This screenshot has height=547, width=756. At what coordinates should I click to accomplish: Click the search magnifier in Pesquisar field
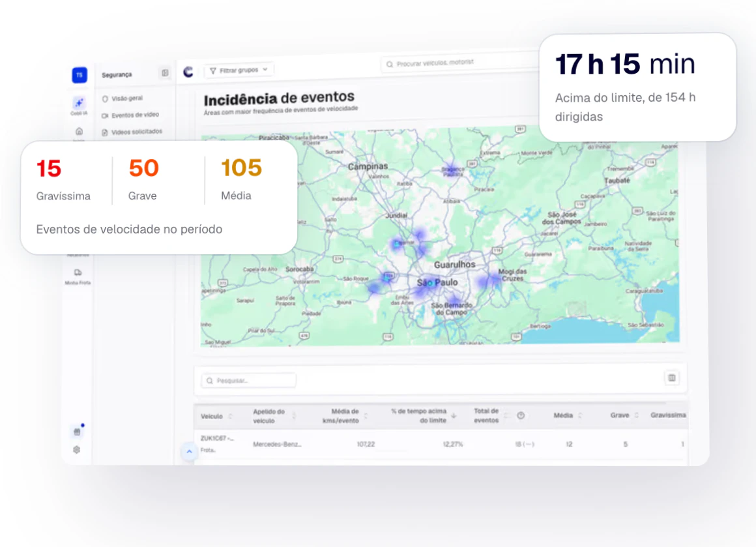[209, 381]
